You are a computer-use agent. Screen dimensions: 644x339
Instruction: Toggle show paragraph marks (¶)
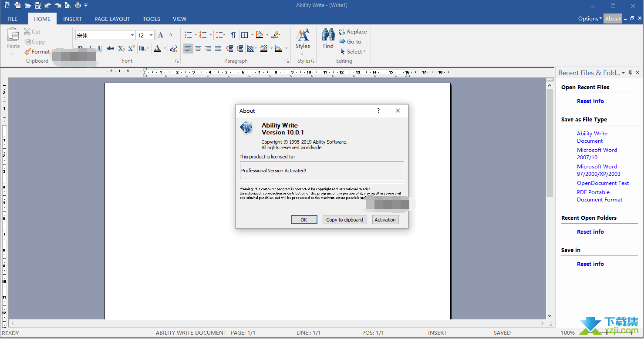tap(233, 35)
